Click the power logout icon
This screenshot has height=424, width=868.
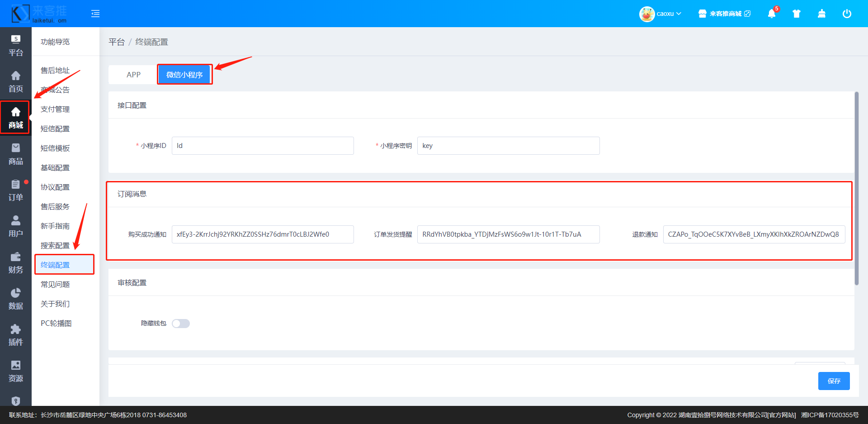(847, 14)
